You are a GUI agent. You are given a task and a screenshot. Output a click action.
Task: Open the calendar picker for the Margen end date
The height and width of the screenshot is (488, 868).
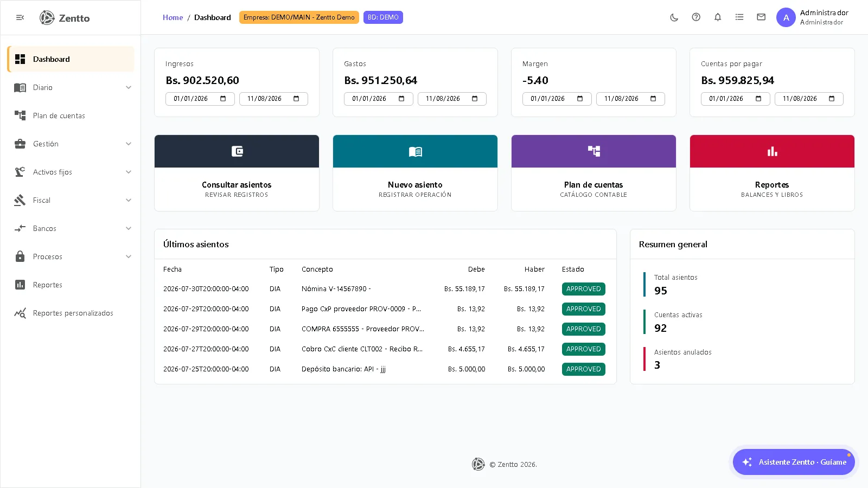click(653, 99)
